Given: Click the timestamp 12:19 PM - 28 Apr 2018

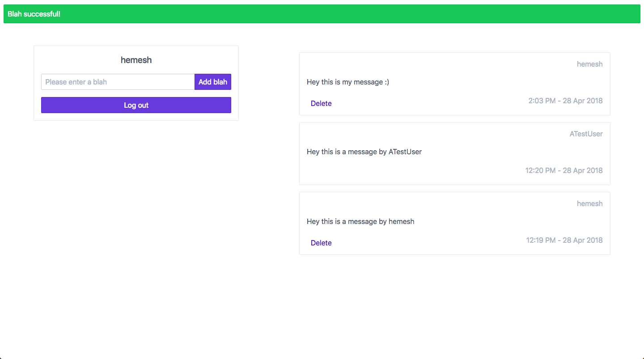Looking at the screenshot, I should (x=564, y=240).
